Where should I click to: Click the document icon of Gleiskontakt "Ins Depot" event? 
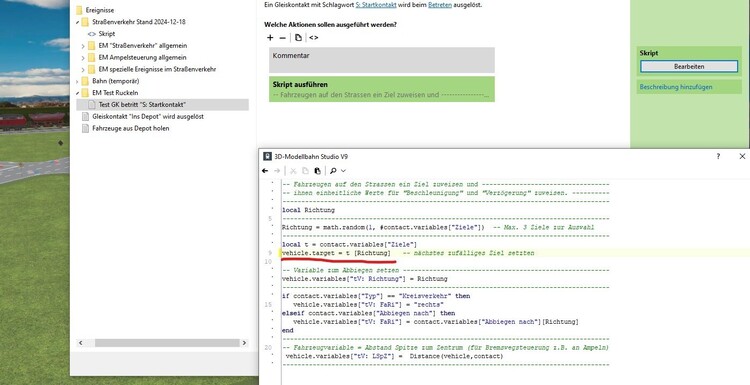85,116
